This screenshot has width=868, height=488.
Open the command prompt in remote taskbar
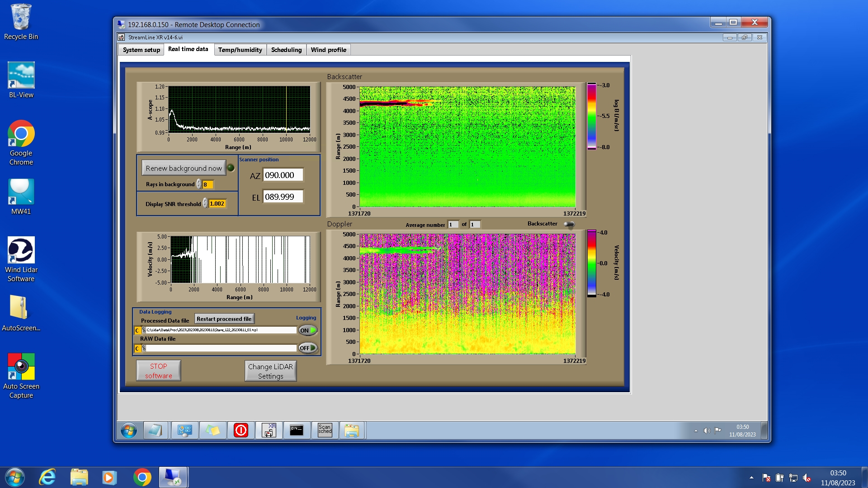coord(297,430)
